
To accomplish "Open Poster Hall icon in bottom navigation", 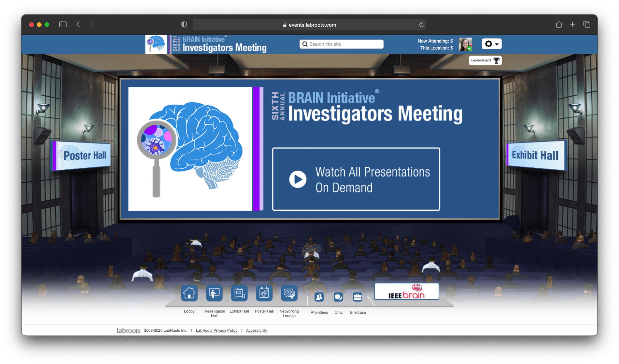I will pos(264,293).
